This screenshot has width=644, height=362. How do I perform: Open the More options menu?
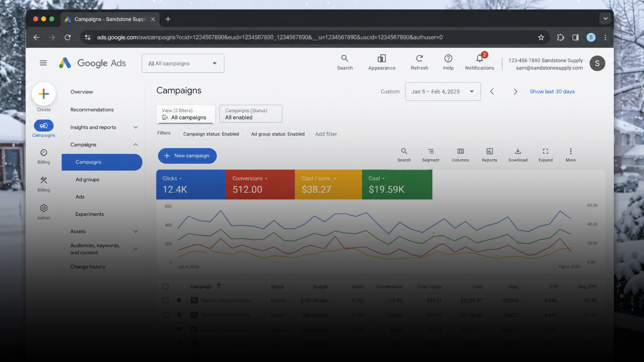[571, 155]
